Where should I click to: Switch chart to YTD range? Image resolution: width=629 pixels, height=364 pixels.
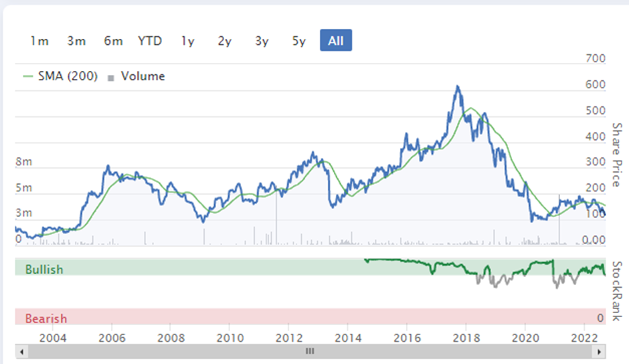click(x=150, y=41)
